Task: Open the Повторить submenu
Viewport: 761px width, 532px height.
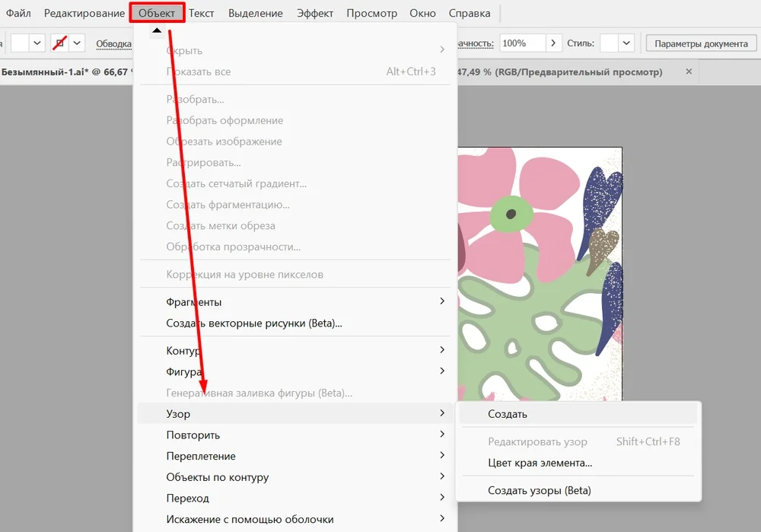Action: [x=193, y=435]
